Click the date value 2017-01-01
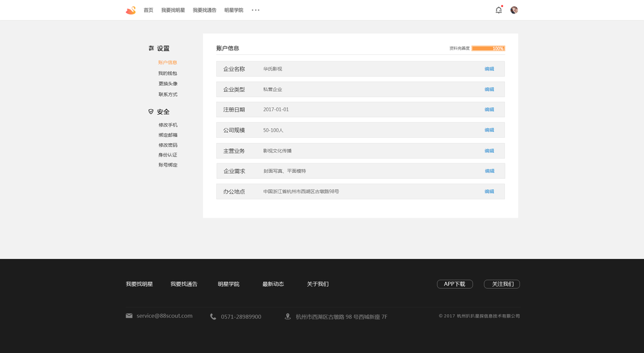644x353 pixels. tap(276, 109)
